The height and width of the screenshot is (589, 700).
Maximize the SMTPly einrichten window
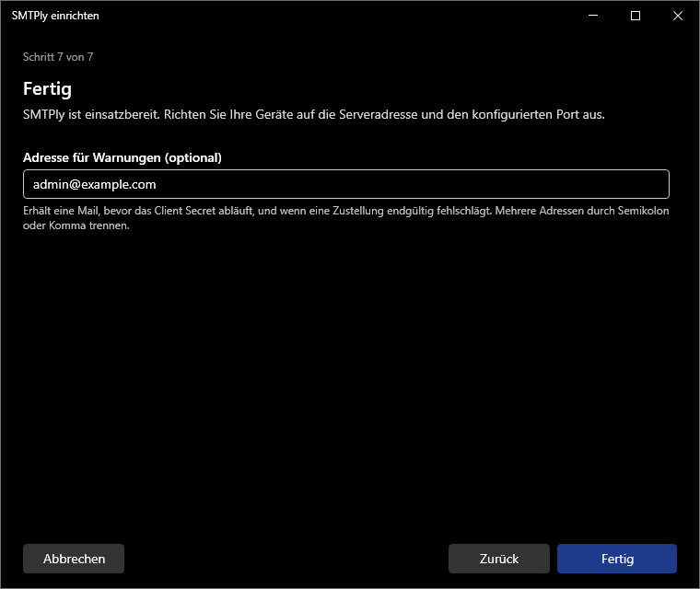point(636,16)
